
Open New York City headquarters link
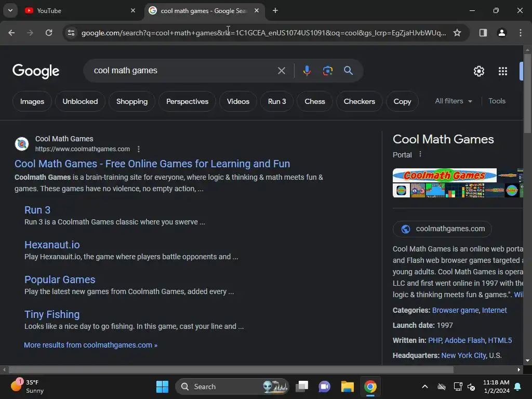(x=463, y=355)
